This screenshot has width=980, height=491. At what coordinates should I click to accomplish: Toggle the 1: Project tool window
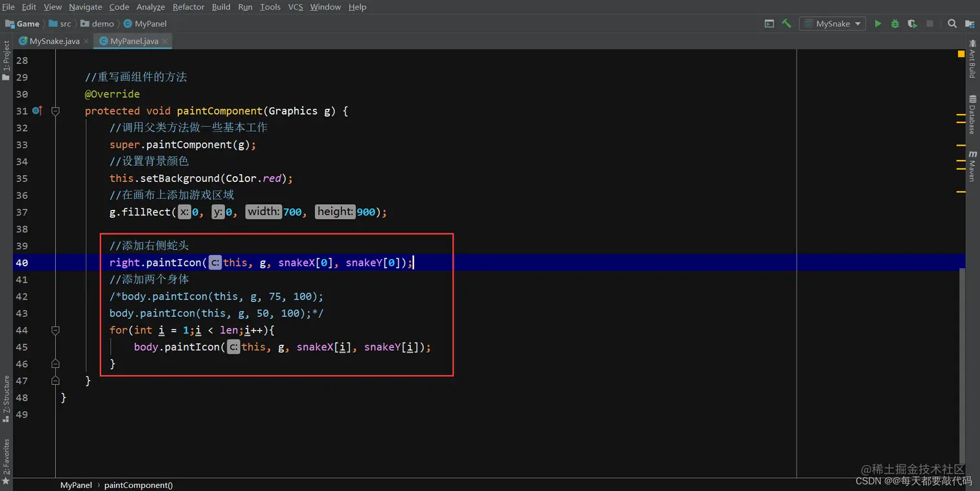tap(6, 61)
